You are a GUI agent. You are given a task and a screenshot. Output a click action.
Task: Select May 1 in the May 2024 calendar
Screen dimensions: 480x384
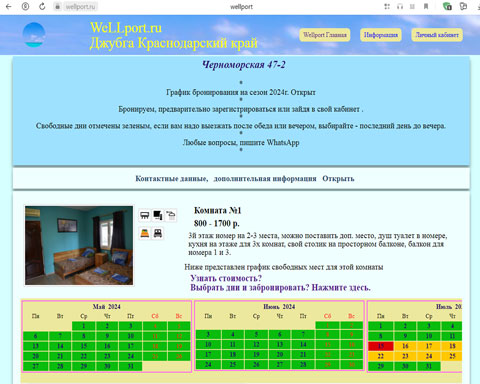(x=84, y=326)
